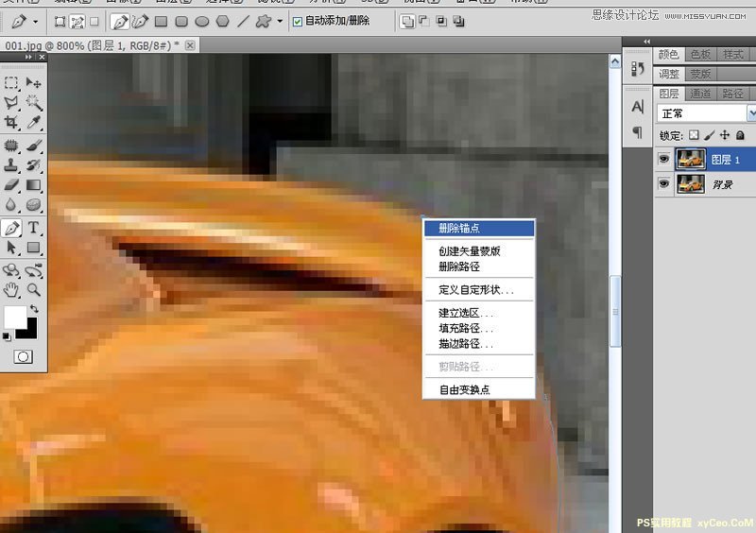The width and height of the screenshot is (756, 533).
Task: Switch to the 蒙版 tab
Action: 700,74
